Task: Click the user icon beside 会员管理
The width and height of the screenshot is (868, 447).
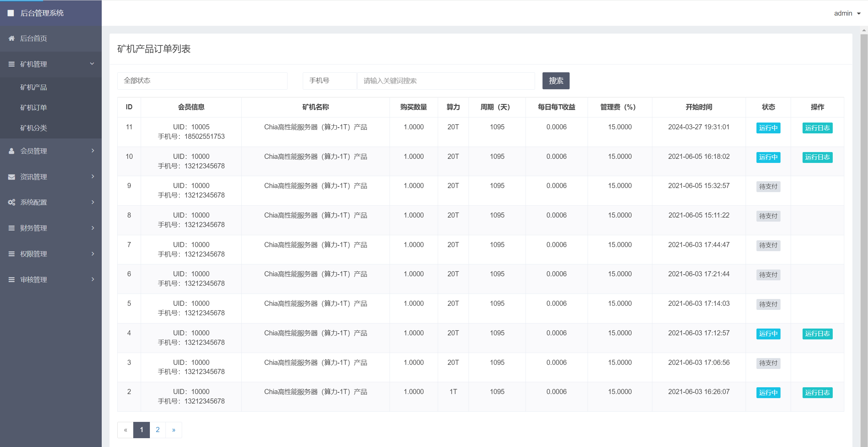Action: point(12,151)
